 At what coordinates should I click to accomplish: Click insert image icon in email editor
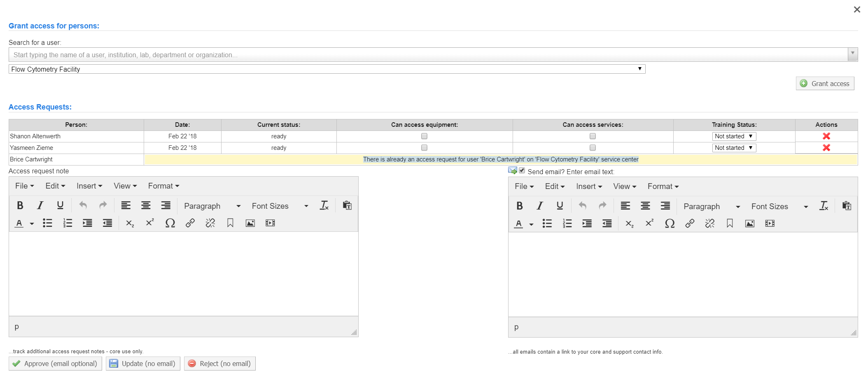(749, 224)
